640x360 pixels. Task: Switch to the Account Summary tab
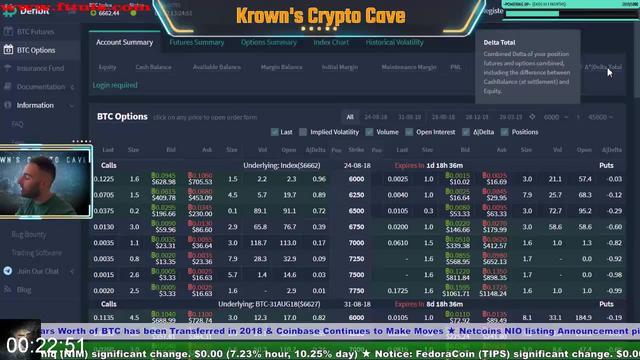124,42
